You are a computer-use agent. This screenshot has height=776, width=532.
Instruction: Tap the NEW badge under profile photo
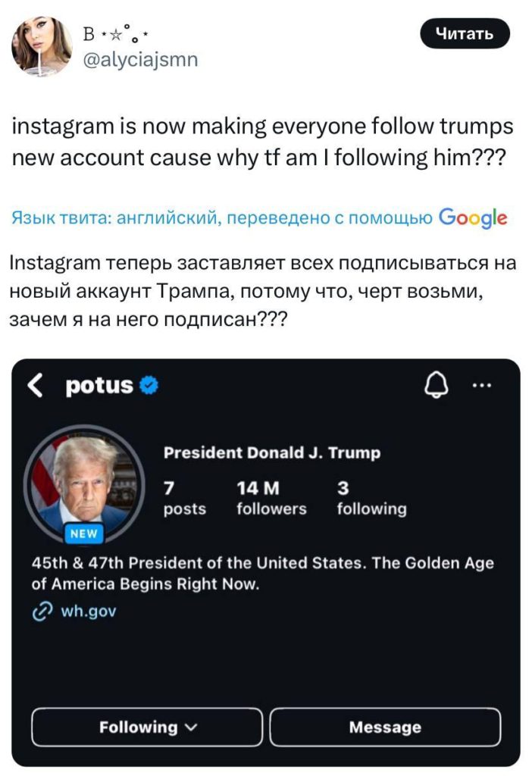[x=83, y=533]
